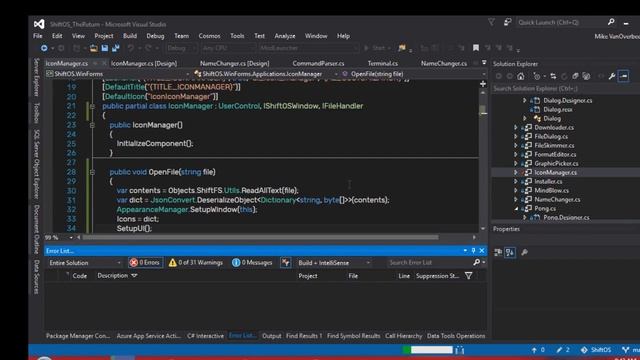Viewport: 640px width, 360px height.
Task: Open the ShiftOS.WinForms project navigation dropdown
Action: coord(118,74)
